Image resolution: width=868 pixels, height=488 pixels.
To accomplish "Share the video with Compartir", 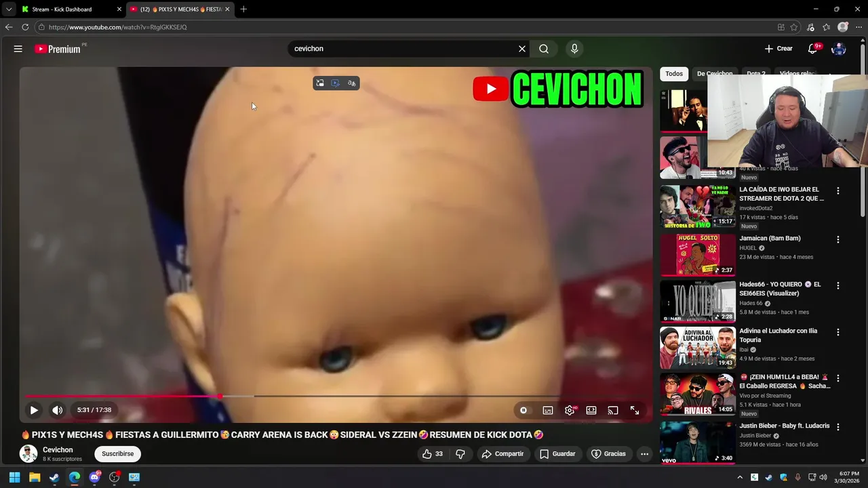I will tap(502, 454).
